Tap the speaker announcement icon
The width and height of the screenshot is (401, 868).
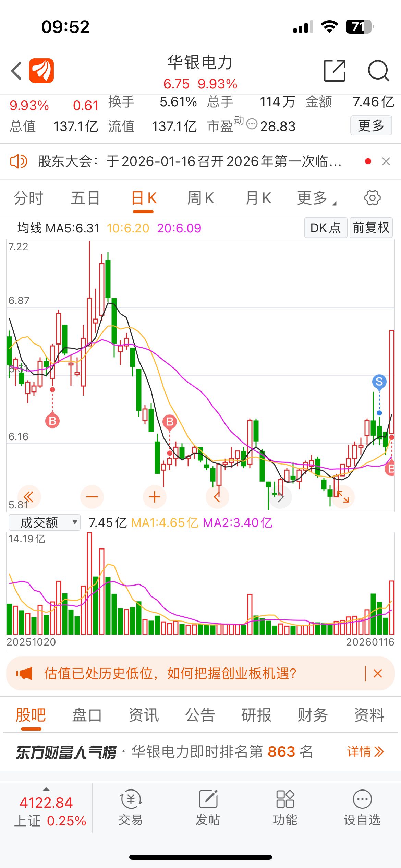tap(19, 161)
